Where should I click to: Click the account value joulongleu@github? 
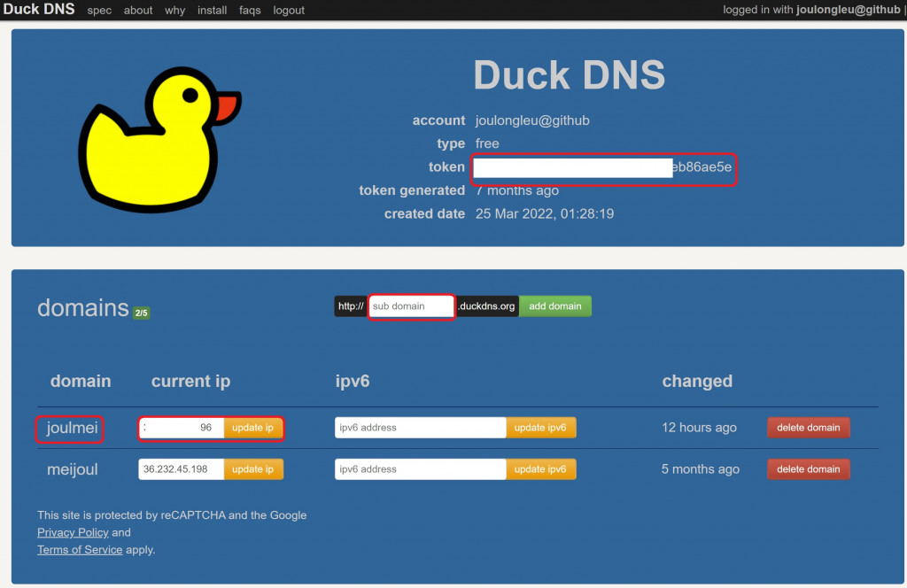(x=532, y=120)
